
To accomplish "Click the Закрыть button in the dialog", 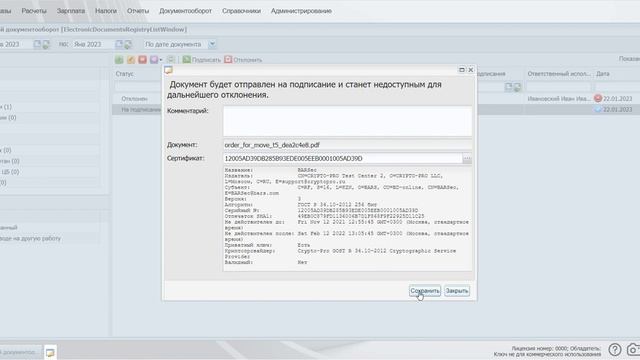I will pyautogui.click(x=457, y=291).
